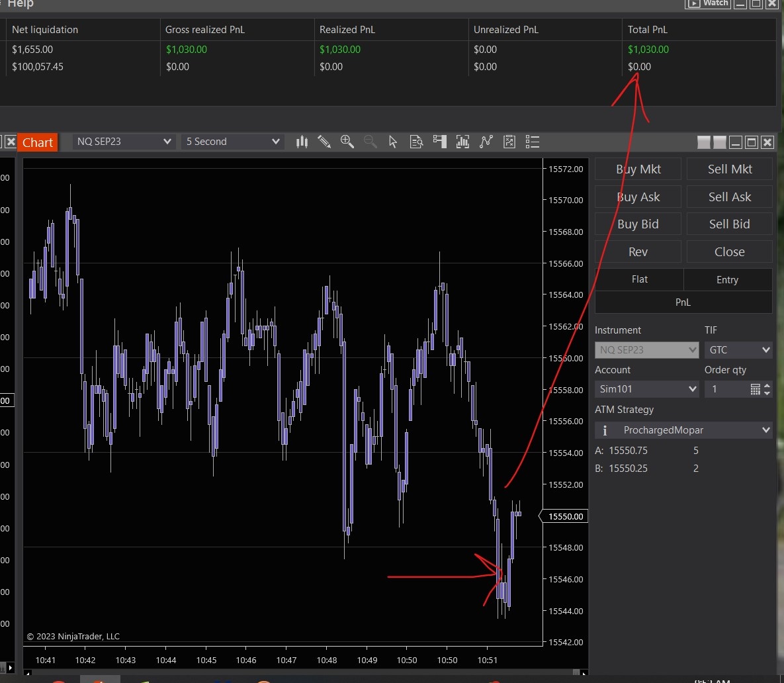Open the bar type candlestick icon
This screenshot has width=784, height=683.
point(302,142)
